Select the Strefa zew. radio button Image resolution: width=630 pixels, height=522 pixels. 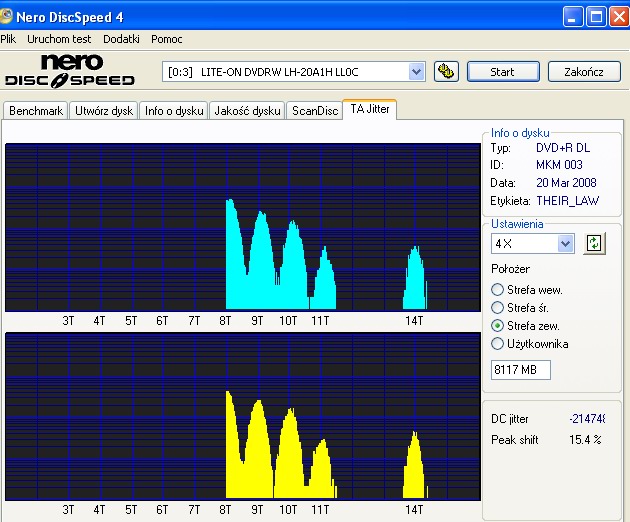(x=497, y=325)
